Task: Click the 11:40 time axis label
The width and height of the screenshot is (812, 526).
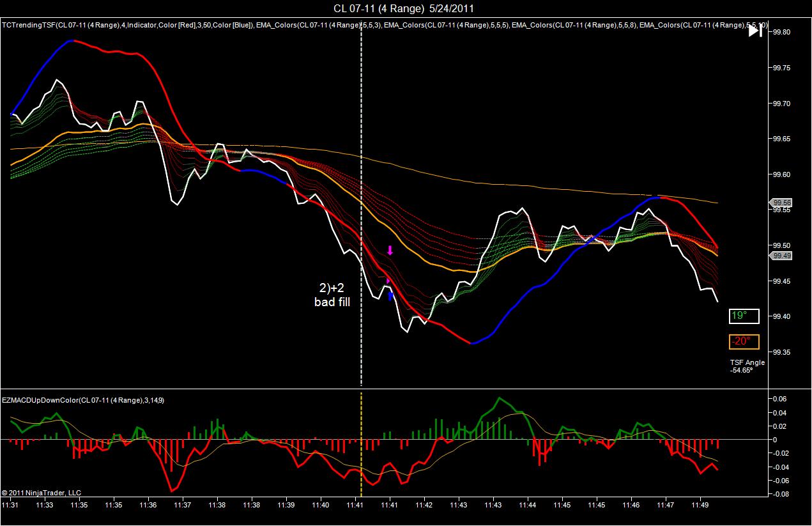Action: click(321, 505)
